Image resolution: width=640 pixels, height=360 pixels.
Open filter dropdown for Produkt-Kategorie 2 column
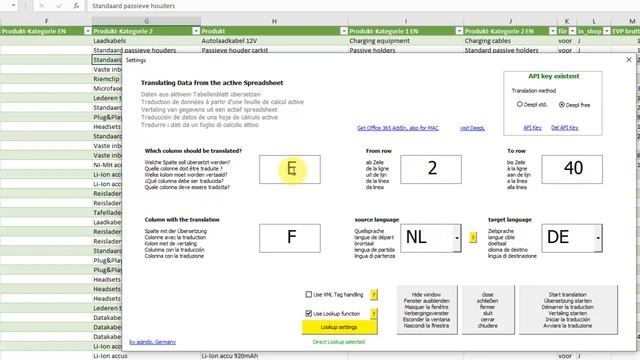[x=196, y=31]
